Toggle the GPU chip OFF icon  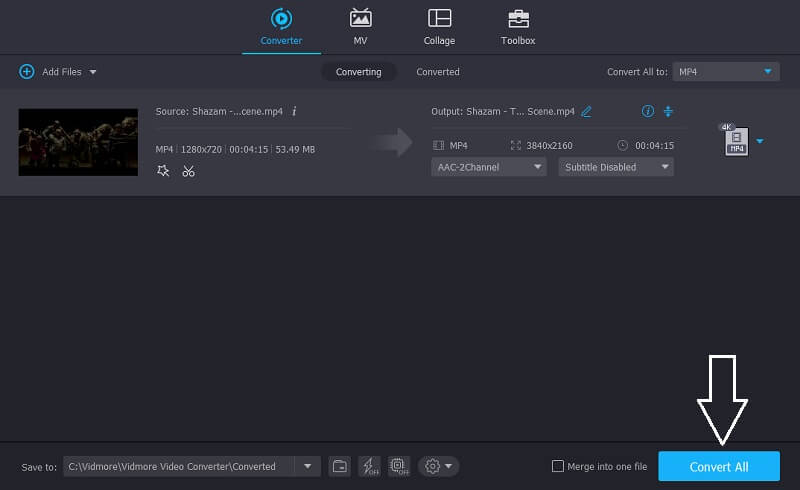[399, 466]
